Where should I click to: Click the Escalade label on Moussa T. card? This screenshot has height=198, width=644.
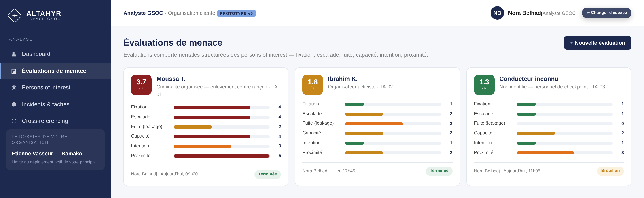[x=140, y=117]
